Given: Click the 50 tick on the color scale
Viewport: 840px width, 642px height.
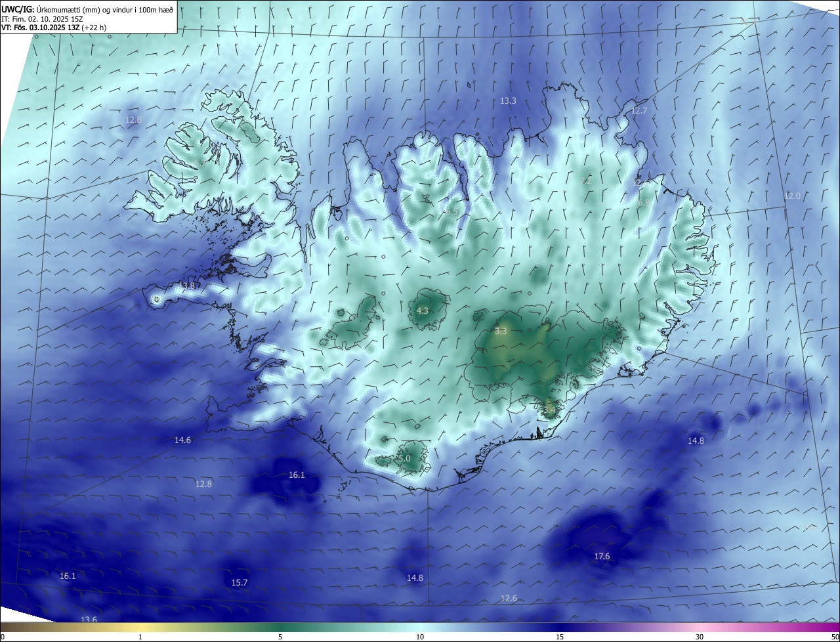Looking at the screenshot, I should [835, 637].
